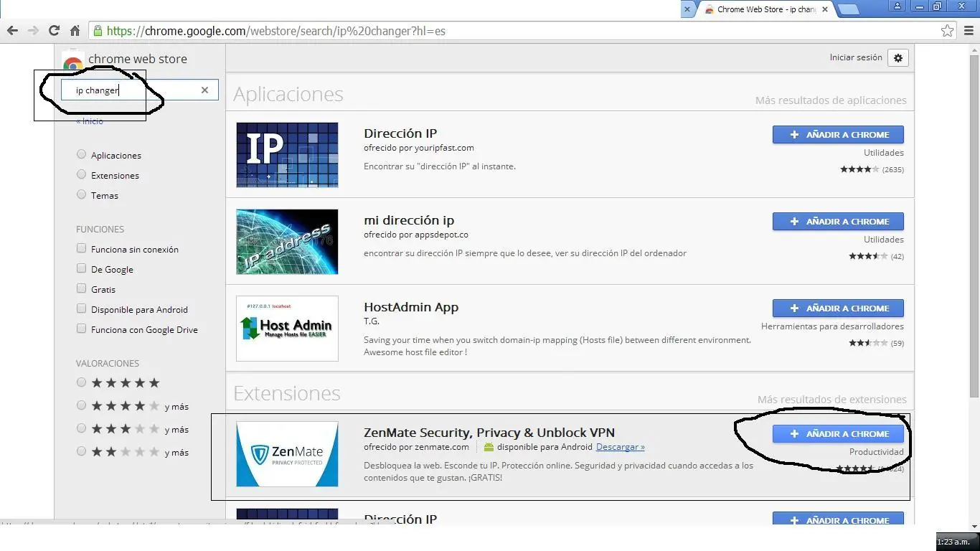
Task: Click the address bar URL
Action: point(276,31)
